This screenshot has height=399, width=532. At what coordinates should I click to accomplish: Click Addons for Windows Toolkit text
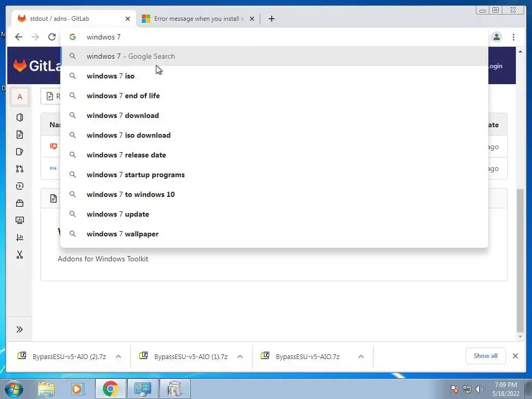click(103, 259)
